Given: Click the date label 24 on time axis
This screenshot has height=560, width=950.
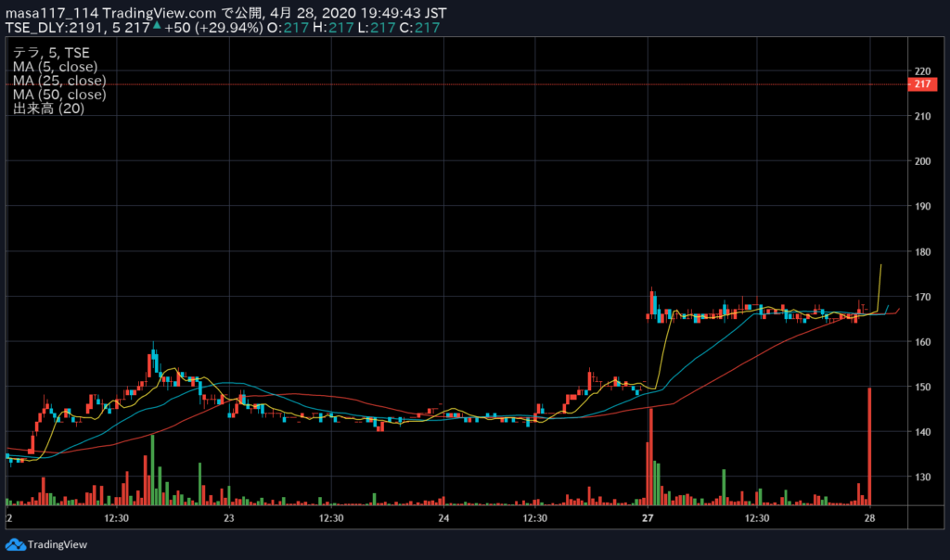Looking at the screenshot, I should pyautogui.click(x=443, y=518).
